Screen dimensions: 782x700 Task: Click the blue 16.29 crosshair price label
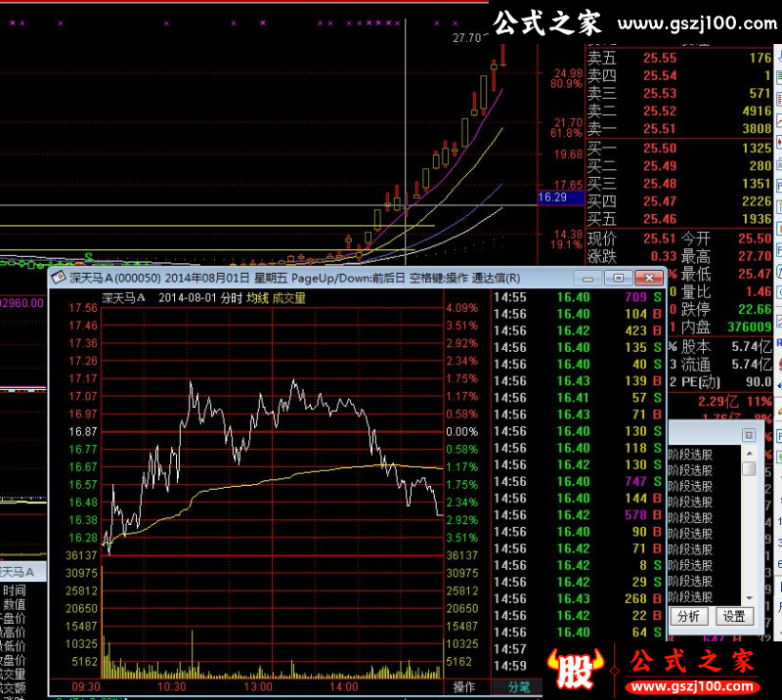click(560, 197)
